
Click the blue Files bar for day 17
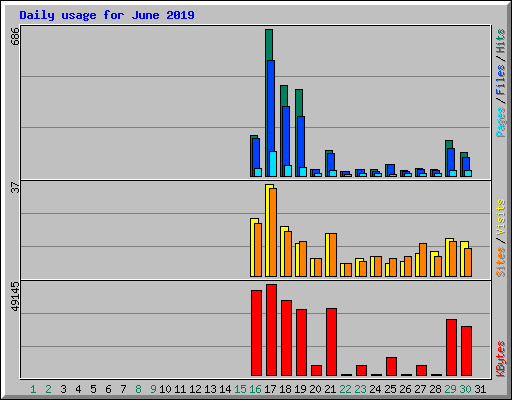coord(271,106)
